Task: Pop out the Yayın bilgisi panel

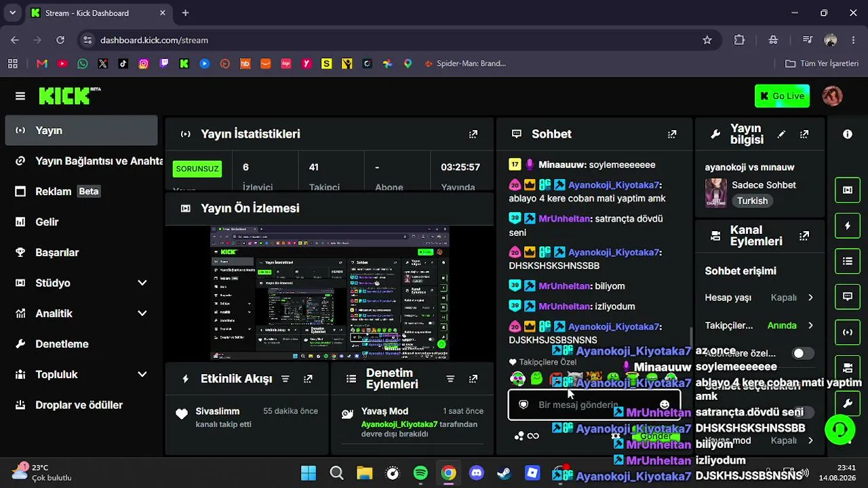Action: [804, 134]
